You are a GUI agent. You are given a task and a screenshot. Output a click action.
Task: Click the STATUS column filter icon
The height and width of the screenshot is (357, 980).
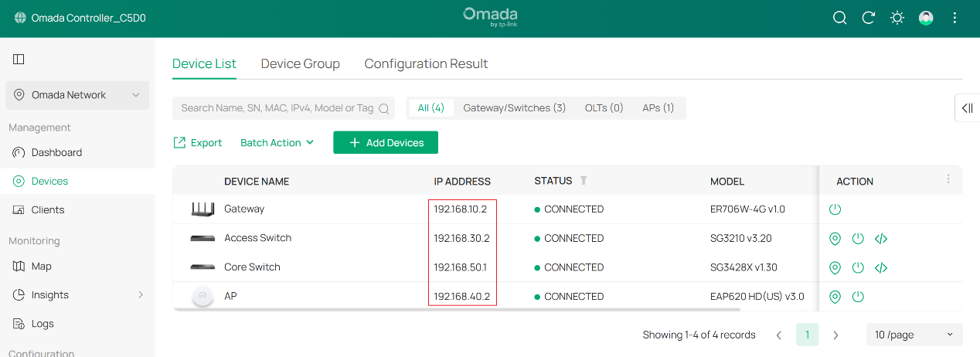tap(584, 181)
